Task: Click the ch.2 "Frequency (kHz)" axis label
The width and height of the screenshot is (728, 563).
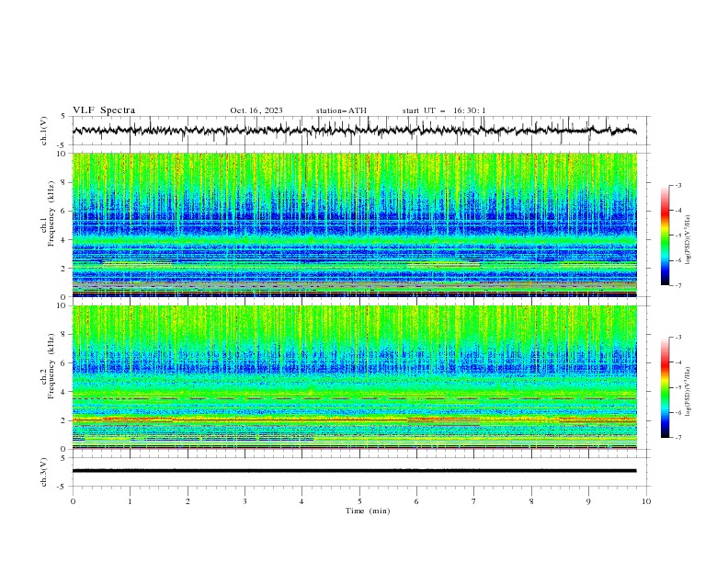Action: pyautogui.click(x=51, y=366)
